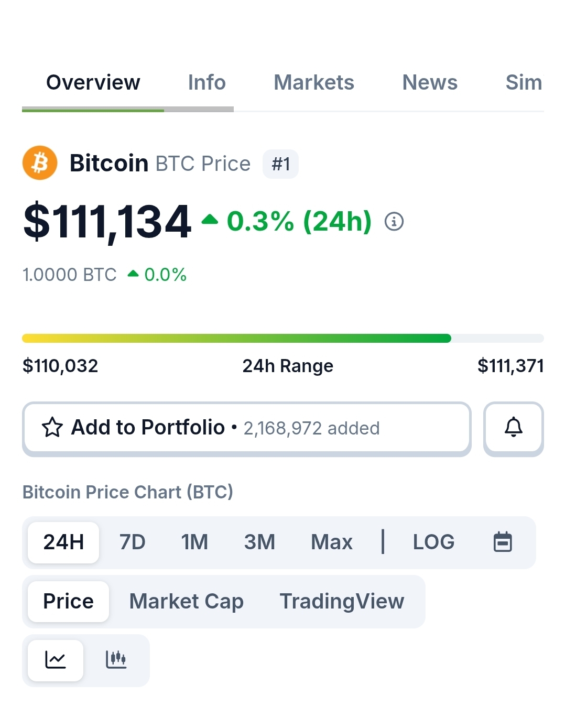Tap the #1 rank badge
Screen dimensions: 565x728
(x=281, y=164)
